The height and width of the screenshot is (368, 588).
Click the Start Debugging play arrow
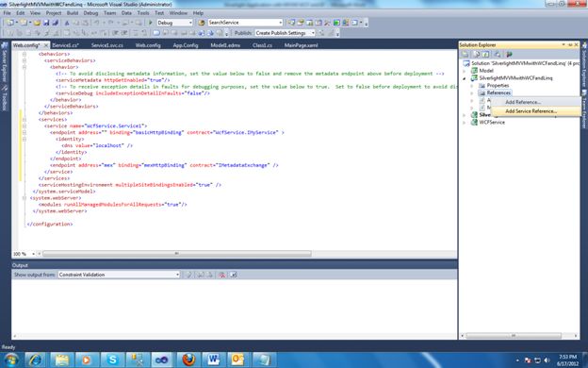(151, 23)
